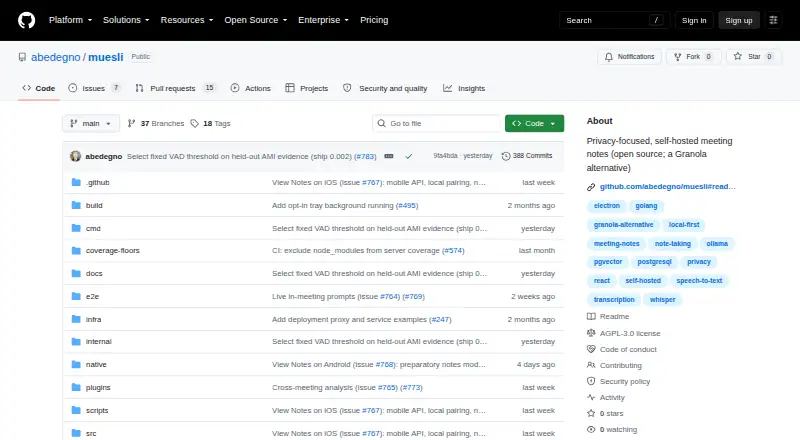Click the infra folder icon
The image size is (800, 440).
pos(76,319)
